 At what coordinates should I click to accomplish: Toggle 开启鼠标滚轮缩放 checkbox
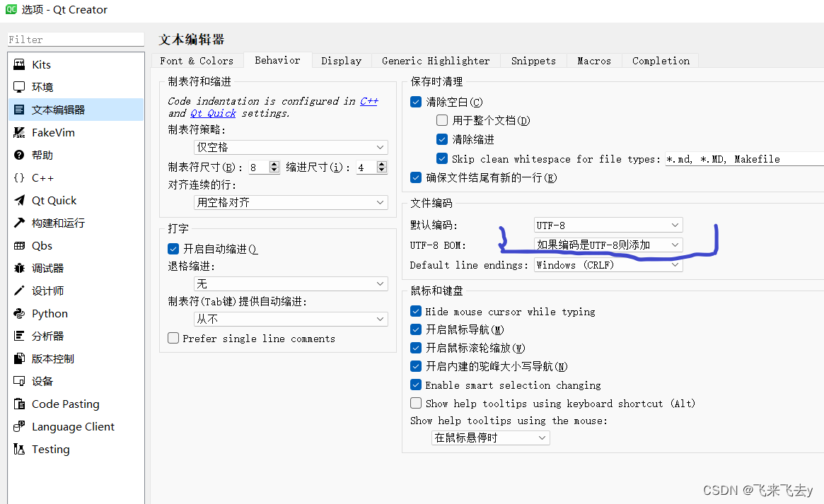tap(416, 348)
